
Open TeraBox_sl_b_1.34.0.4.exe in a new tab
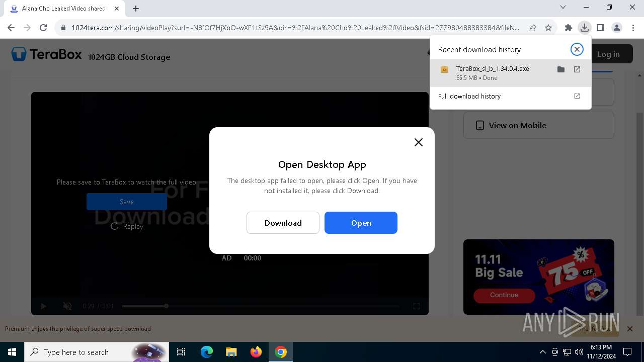[577, 69]
